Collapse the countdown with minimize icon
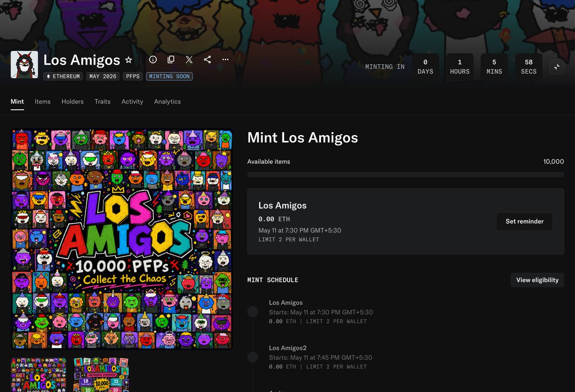 click(x=557, y=67)
